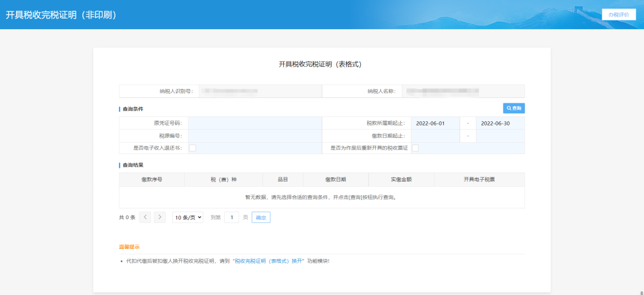Screen dimensions: 644x295
Task: Toggle the 是否为作废后重新开具的税收票证 checkbox
Action: [415, 148]
